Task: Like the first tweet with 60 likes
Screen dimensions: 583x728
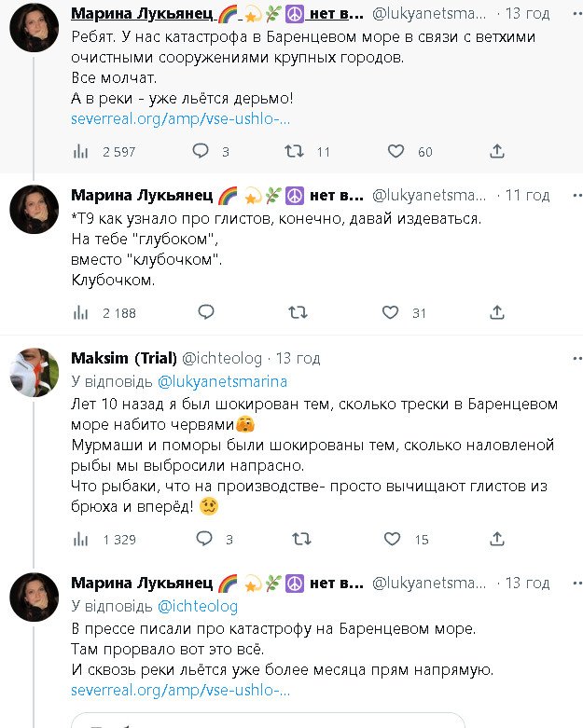Action: tap(396, 151)
